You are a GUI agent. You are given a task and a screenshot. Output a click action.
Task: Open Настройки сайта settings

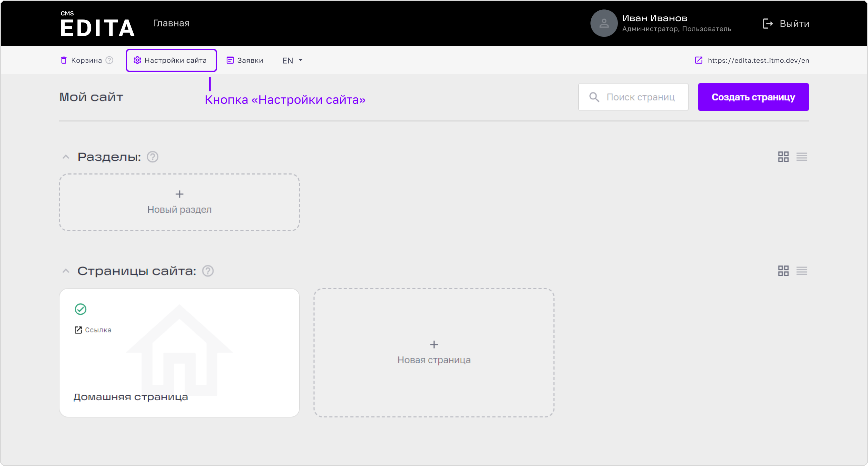[x=171, y=60]
